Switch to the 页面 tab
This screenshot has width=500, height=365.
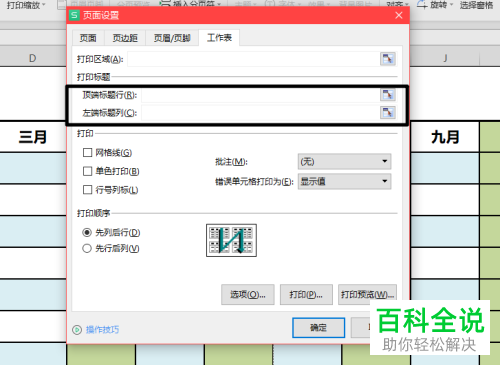click(x=88, y=38)
